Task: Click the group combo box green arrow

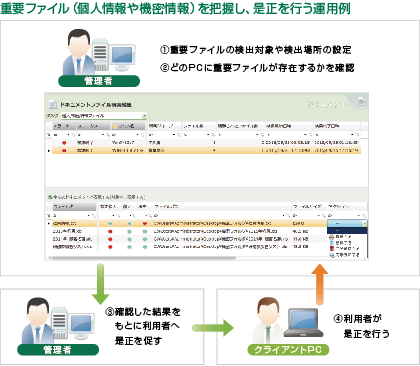Action: [144, 116]
